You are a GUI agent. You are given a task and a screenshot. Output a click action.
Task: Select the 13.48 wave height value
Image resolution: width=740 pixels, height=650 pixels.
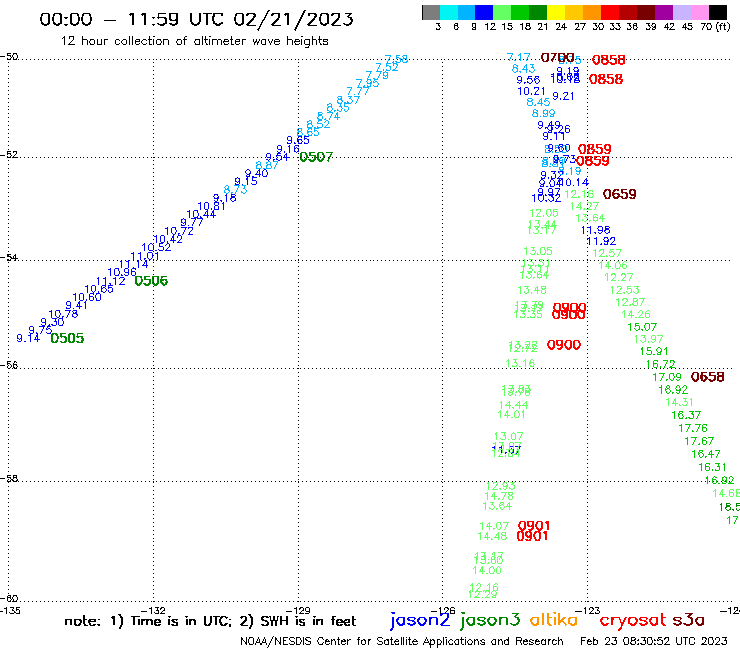[532, 290]
